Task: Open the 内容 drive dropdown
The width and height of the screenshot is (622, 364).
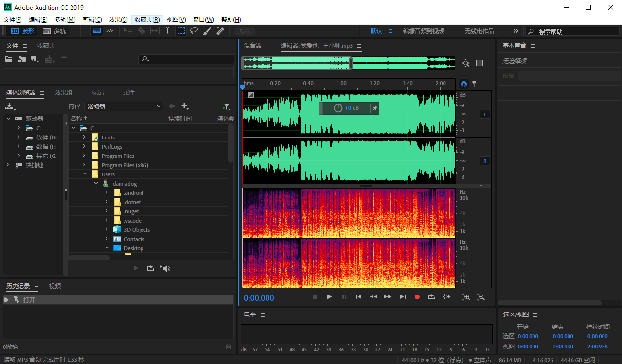Action: click(x=124, y=106)
